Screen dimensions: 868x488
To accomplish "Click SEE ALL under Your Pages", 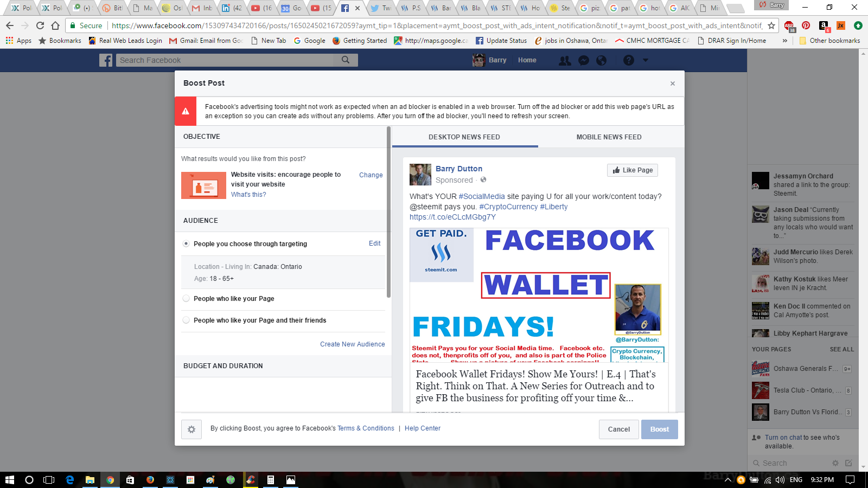I will coord(842,350).
